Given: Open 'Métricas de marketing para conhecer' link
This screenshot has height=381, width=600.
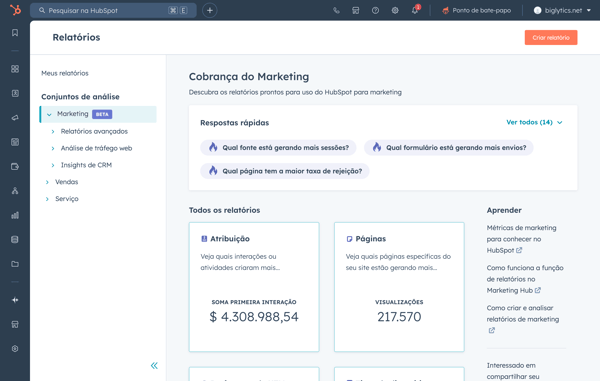Looking at the screenshot, I should point(521,239).
